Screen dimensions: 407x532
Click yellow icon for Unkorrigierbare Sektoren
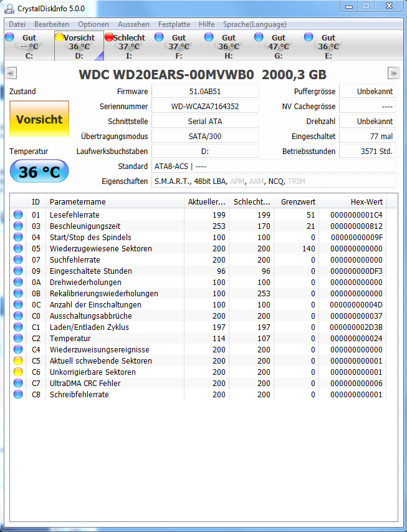(x=18, y=372)
